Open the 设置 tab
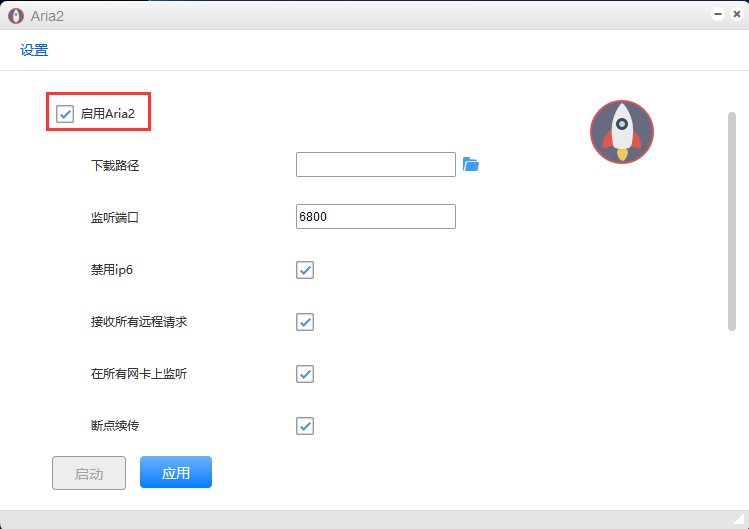749x529 pixels. pyautogui.click(x=34, y=50)
